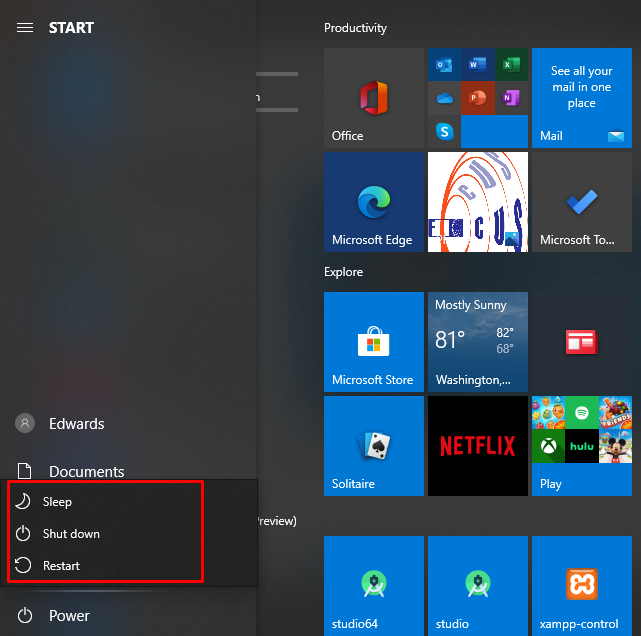Open the red News tile
This screenshot has height=636, width=641.
pos(582,342)
